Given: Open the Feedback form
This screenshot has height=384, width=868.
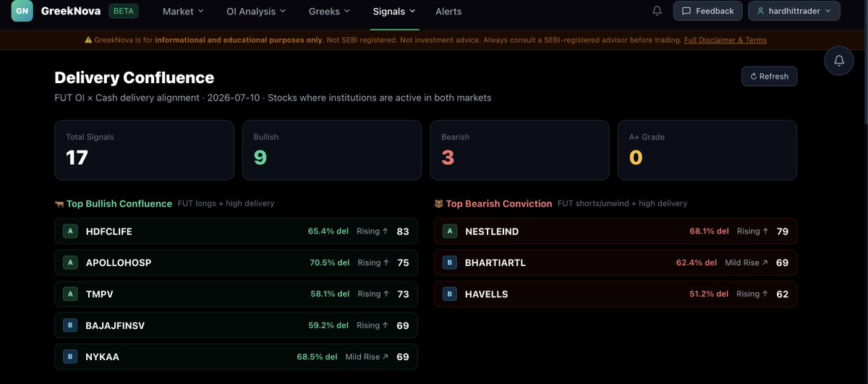Looking at the screenshot, I should (x=707, y=11).
